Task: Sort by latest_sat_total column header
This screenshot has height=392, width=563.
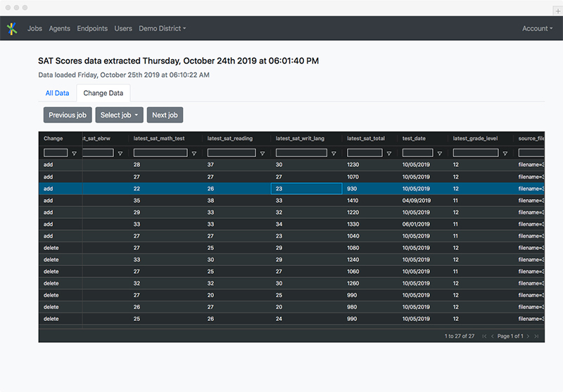Action: [366, 139]
